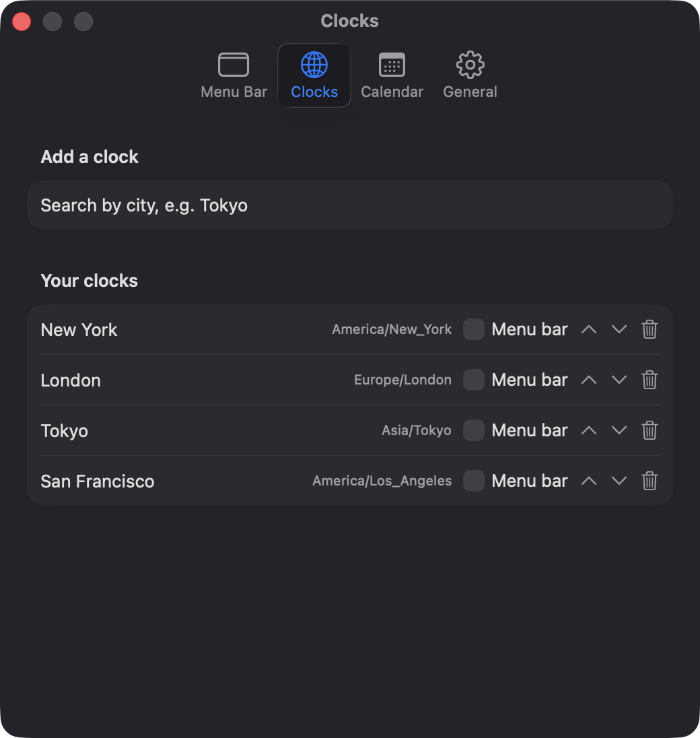Move New York clock up
This screenshot has height=738, width=700.
point(589,329)
